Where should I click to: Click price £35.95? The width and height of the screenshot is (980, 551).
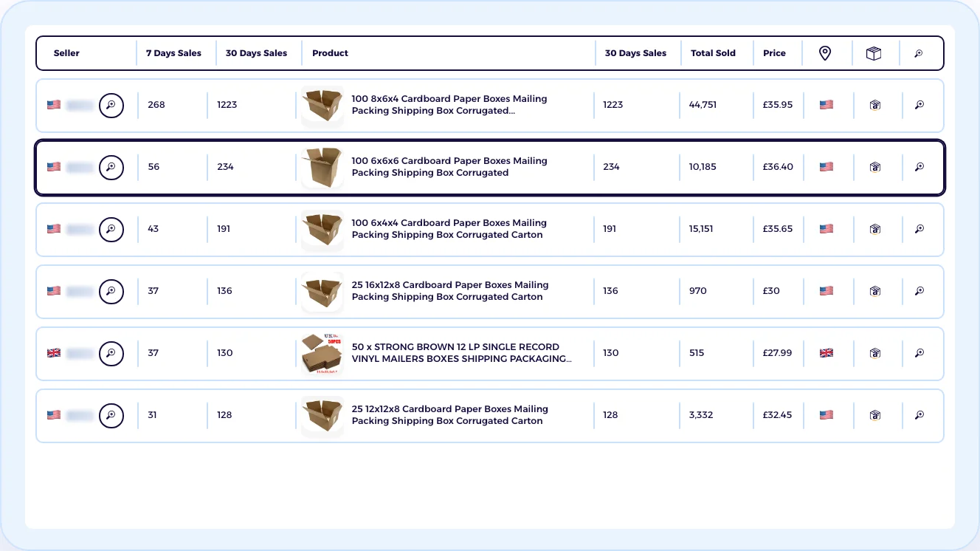(778, 105)
